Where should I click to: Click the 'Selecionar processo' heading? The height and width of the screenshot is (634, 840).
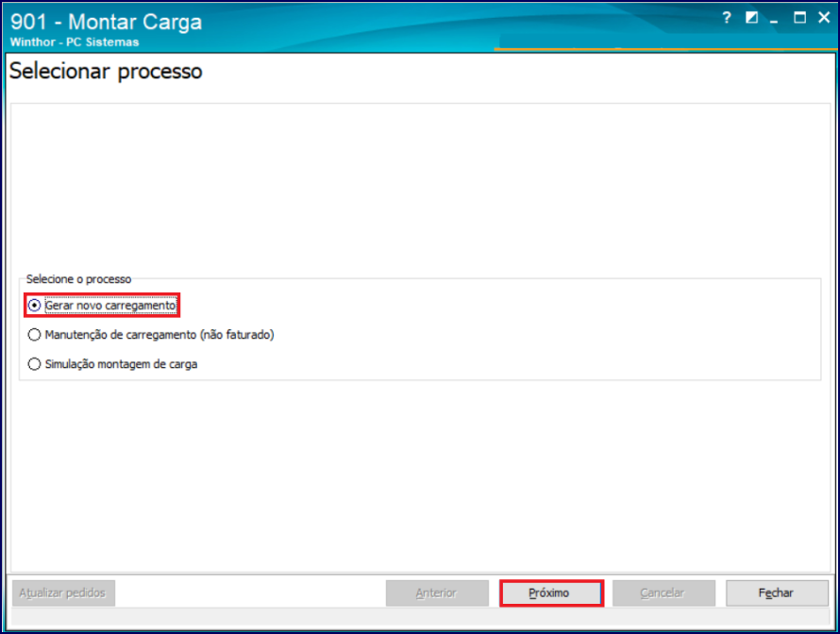pos(106,71)
